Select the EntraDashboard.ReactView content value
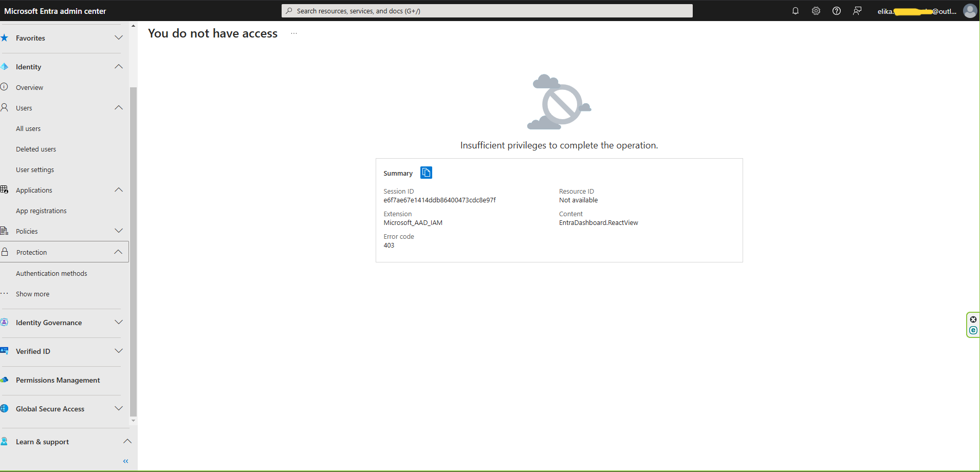Viewport: 980px width, 472px height. click(599, 223)
